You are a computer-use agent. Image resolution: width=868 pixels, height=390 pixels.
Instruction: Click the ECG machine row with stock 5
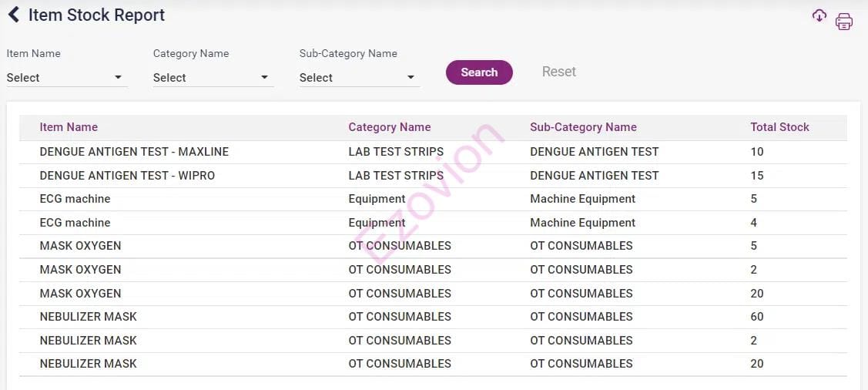75,199
